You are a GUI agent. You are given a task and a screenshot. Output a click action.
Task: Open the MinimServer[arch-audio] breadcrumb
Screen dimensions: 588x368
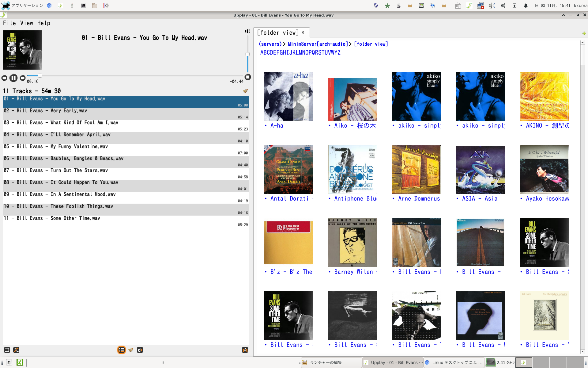coord(318,44)
